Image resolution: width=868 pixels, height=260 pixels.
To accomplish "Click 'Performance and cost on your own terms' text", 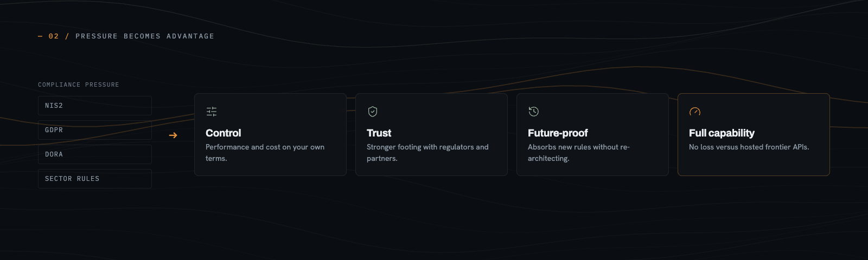I will [x=265, y=153].
